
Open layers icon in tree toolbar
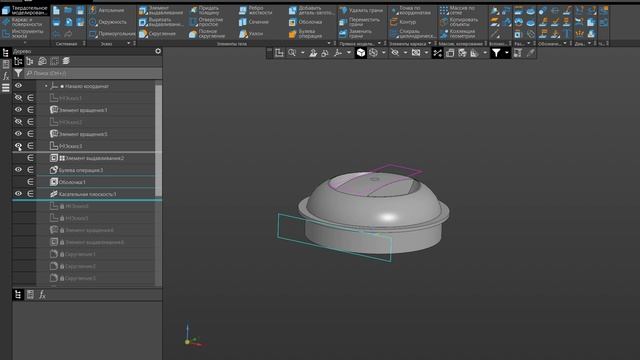tap(66, 61)
